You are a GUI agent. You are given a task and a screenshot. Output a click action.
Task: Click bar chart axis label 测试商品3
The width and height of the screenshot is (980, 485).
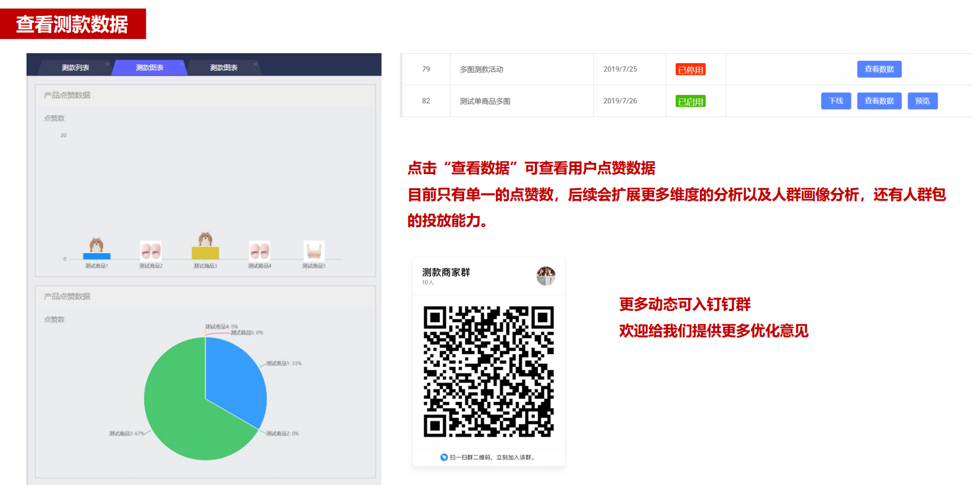pyautogui.click(x=205, y=266)
